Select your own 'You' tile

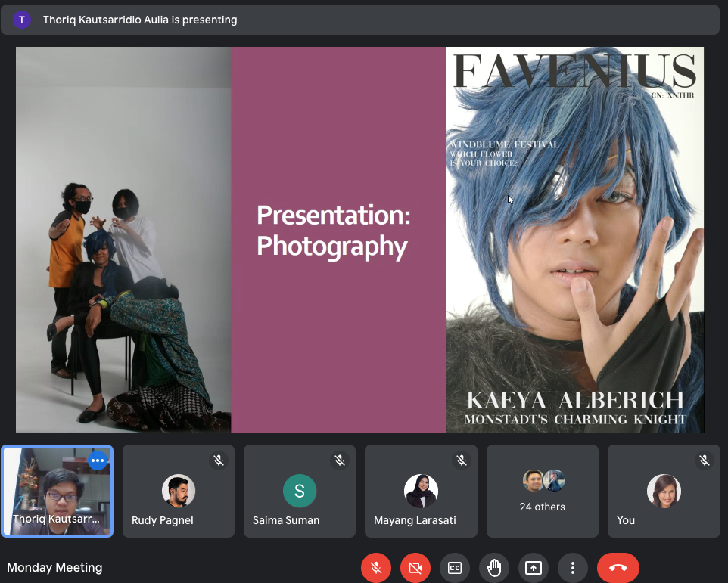(664, 492)
